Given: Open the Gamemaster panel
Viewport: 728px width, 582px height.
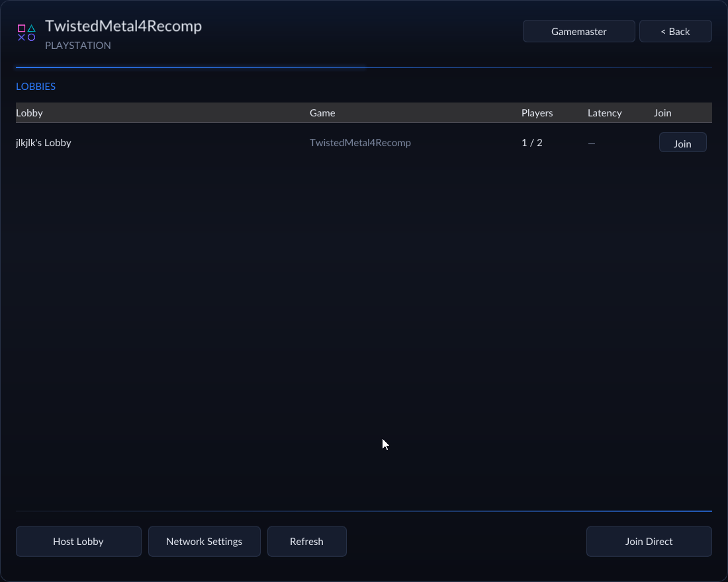Looking at the screenshot, I should click(578, 31).
